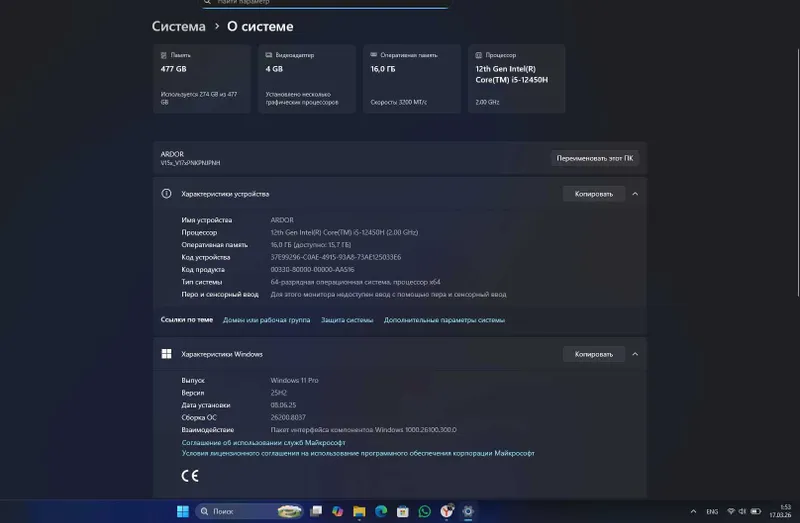Image resolution: width=800 pixels, height=523 pixels.
Task: Open Yandex Browser from the taskbar
Action: 447,511
